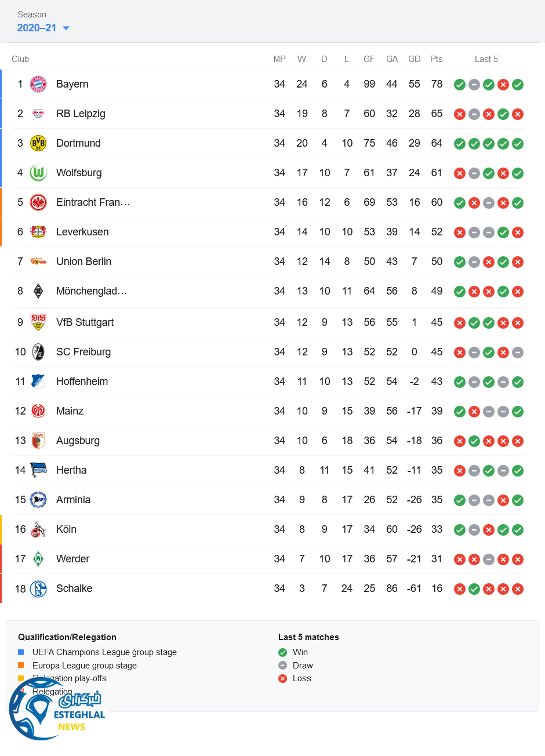545x756 pixels.
Task: Click the Last 5 column header
Action: [486, 59]
